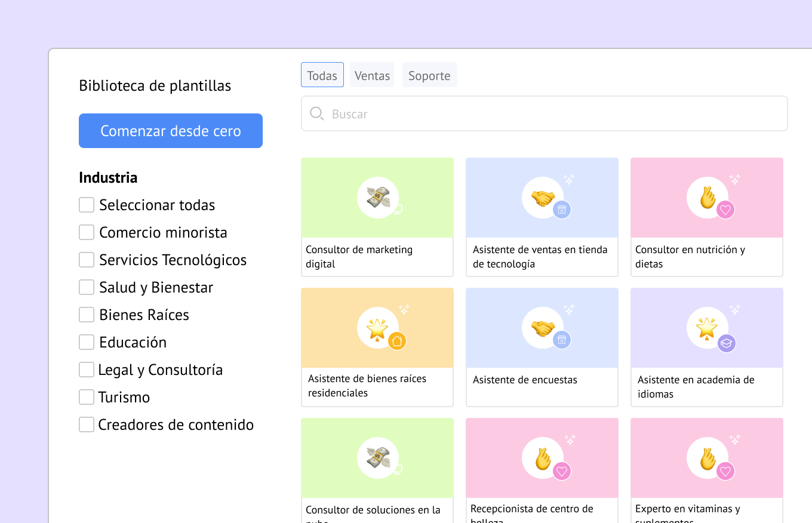Click crossed-fingers icon on Consultor en nutrición
Viewport: 812px width, 523px height.
tap(708, 198)
